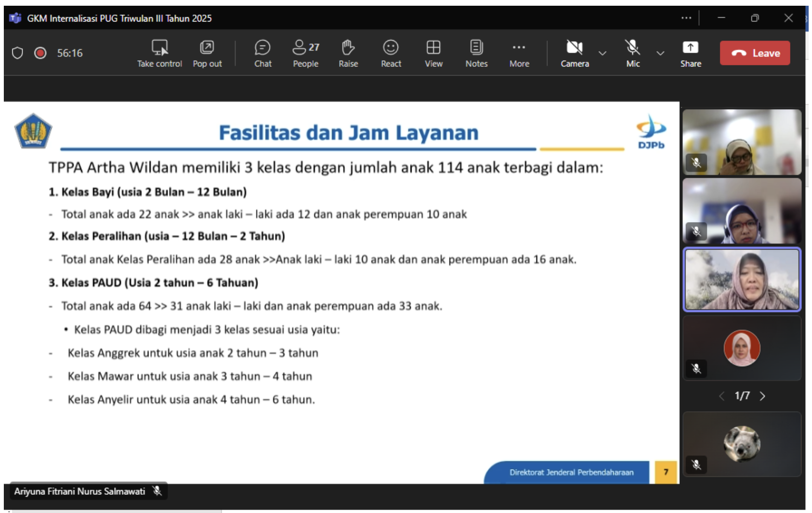Select the highlighted active speaker video tile

pos(742,280)
